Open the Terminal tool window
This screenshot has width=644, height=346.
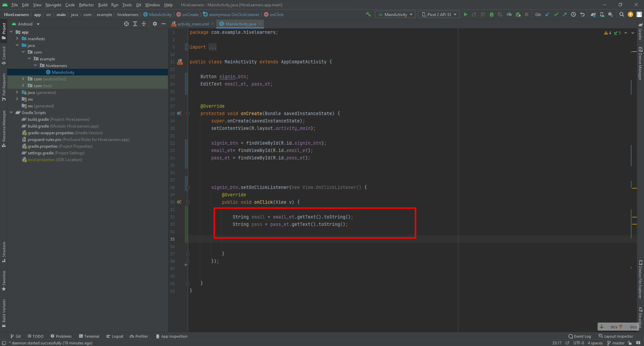click(89, 336)
